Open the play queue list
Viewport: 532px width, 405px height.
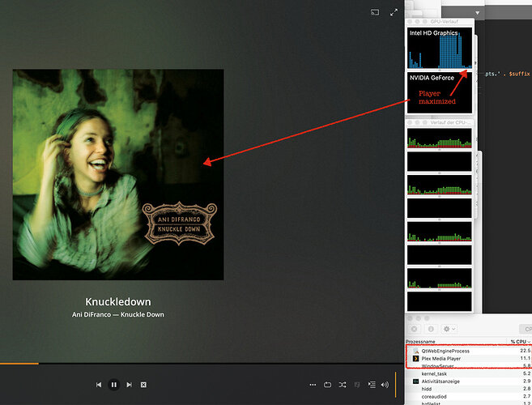[x=372, y=385]
